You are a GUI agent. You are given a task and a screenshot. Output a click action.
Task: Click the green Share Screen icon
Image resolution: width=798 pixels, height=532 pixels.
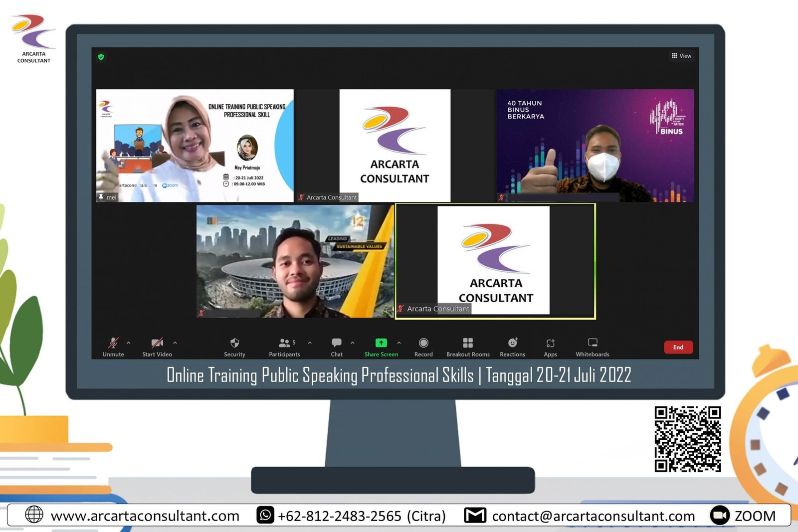(x=381, y=343)
